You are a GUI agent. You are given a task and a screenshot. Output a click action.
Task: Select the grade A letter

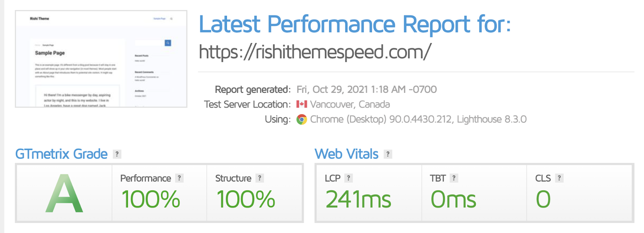[64, 193]
